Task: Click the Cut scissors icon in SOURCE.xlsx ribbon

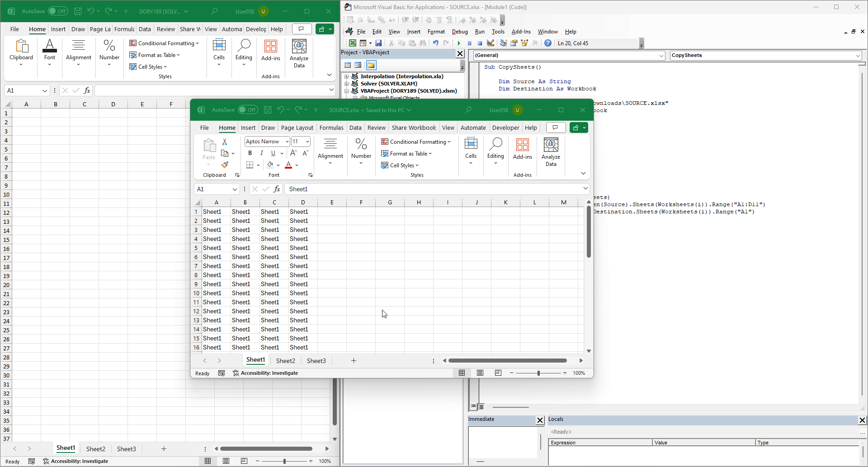Action: (x=225, y=142)
